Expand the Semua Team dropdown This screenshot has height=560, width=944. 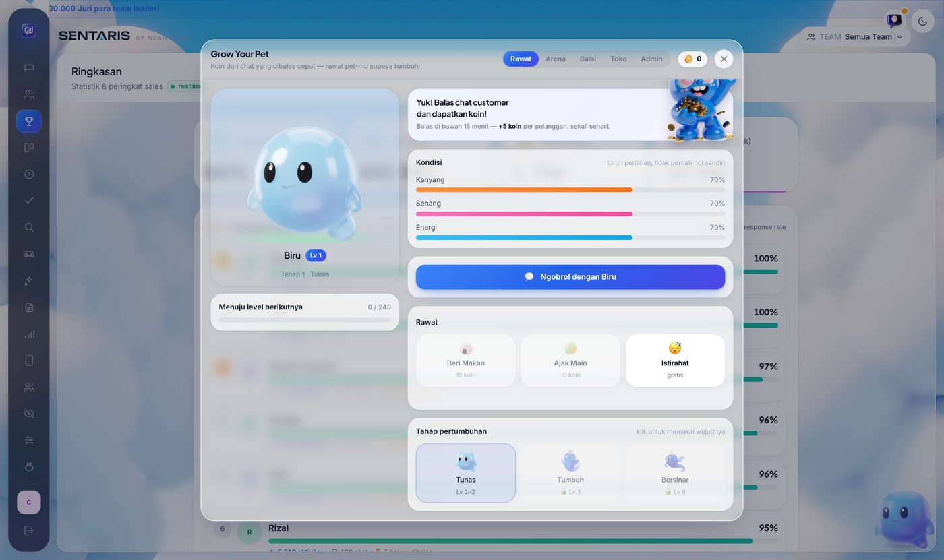855,37
